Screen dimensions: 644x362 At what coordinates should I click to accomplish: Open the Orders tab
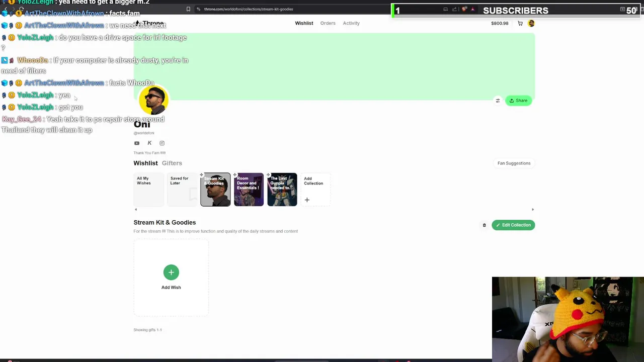coord(328,23)
